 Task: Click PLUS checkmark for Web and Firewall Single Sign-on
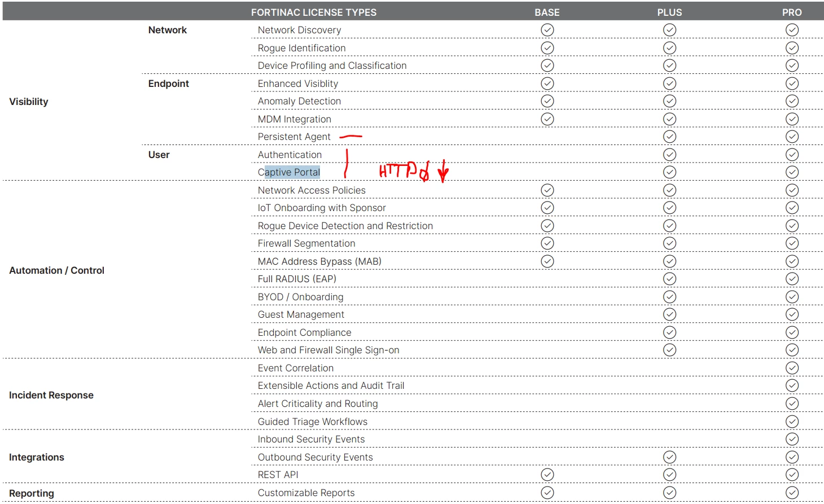tap(669, 350)
